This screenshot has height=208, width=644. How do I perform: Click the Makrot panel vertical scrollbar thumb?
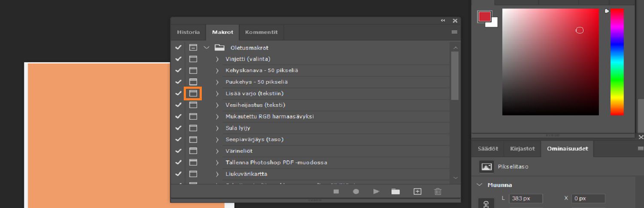coord(455,76)
